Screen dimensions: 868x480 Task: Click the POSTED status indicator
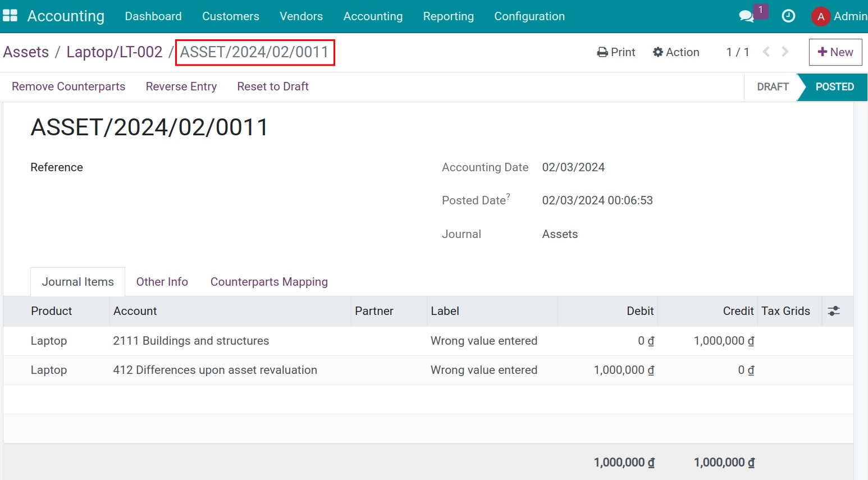coord(834,86)
